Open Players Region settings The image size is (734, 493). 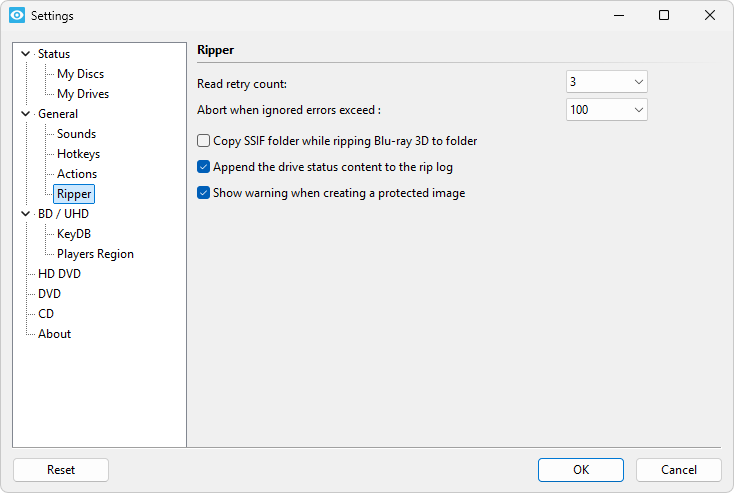(x=95, y=254)
